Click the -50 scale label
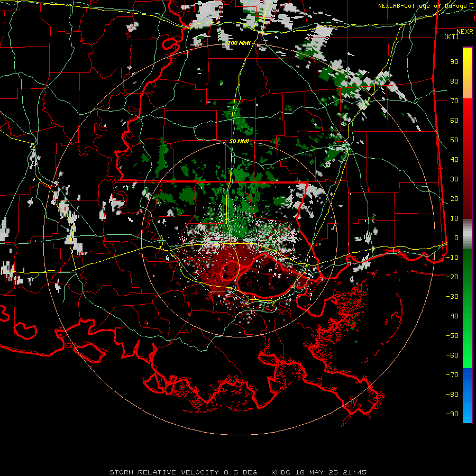The height and width of the screenshot is (476, 476). point(452,336)
